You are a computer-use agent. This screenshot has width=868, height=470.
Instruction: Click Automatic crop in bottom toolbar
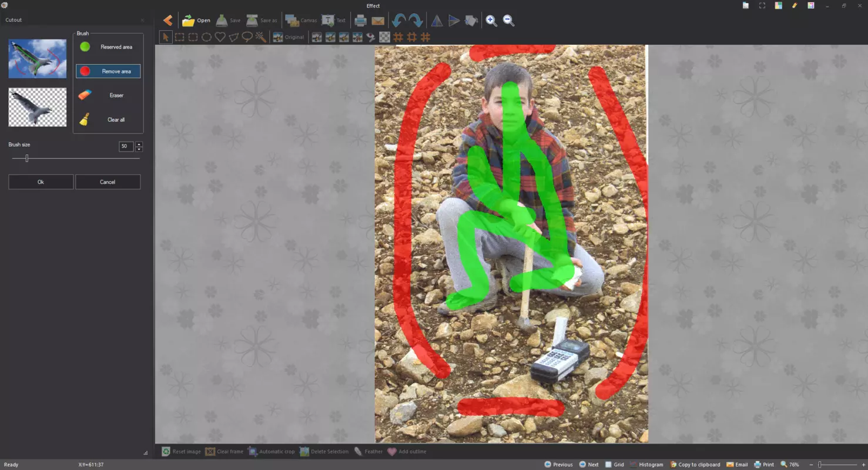click(x=271, y=452)
